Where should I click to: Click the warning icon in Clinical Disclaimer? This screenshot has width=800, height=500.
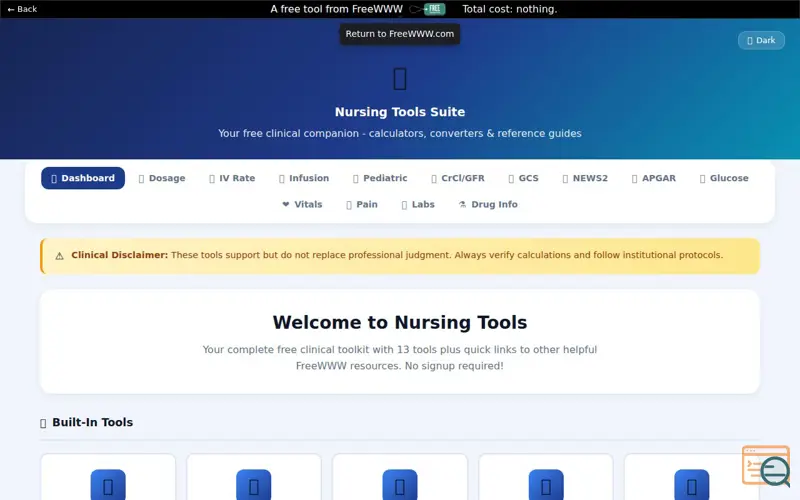59,256
